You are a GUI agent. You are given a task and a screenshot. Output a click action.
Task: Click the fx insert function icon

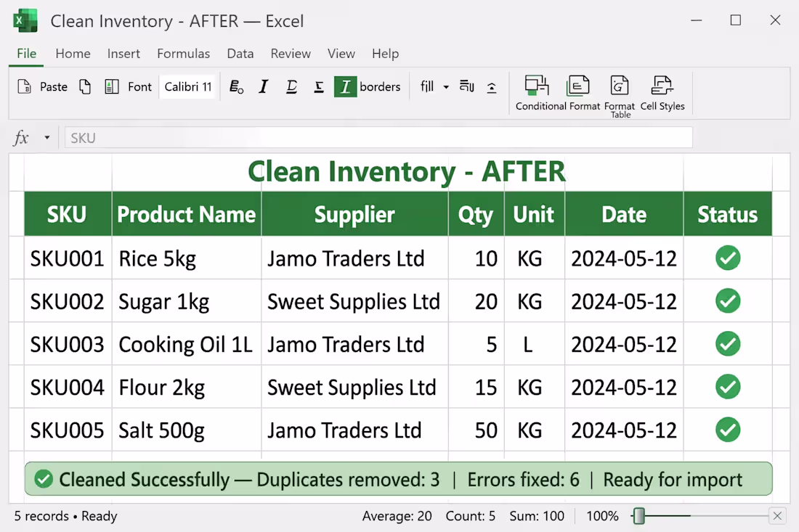pyautogui.click(x=21, y=137)
